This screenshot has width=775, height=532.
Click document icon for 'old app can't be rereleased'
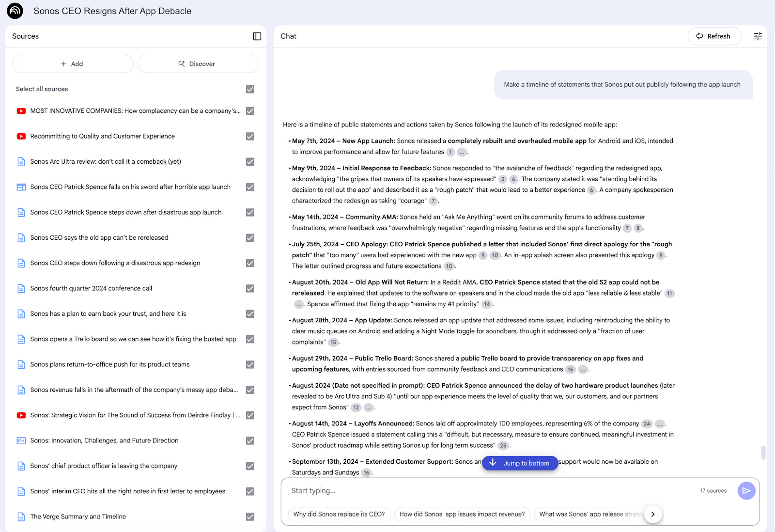pyautogui.click(x=21, y=238)
